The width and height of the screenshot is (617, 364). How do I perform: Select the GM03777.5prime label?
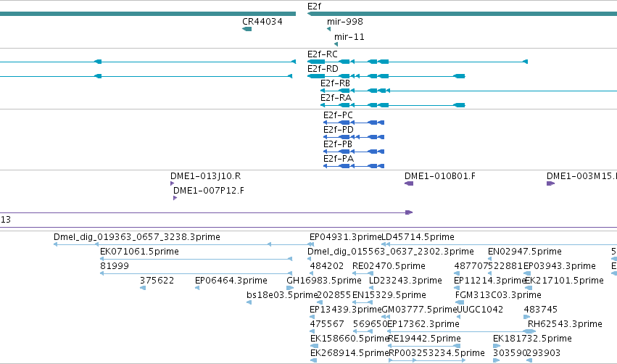tap(419, 310)
